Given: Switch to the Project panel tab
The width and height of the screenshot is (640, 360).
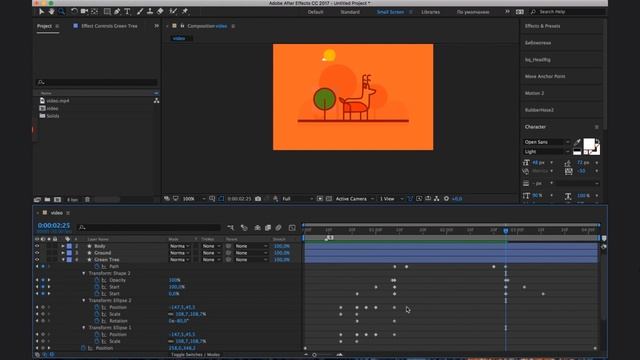Looking at the screenshot, I should coord(44,26).
